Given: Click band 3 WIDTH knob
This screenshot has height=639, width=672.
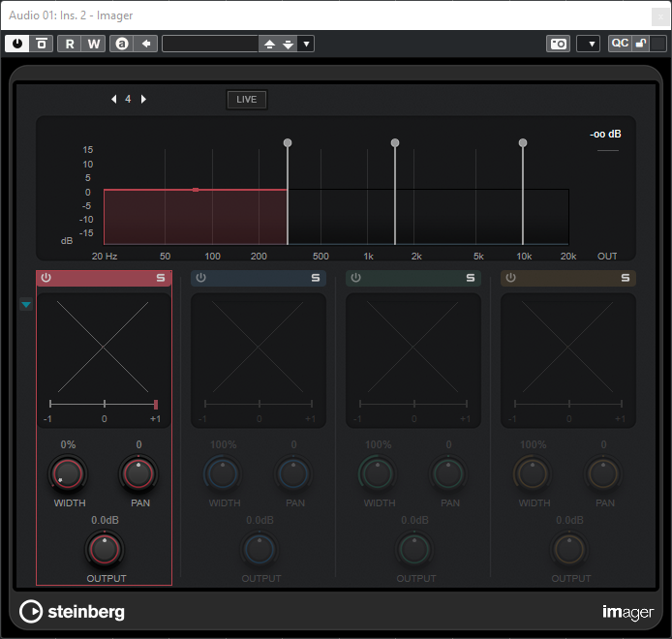Looking at the screenshot, I should tap(378, 474).
